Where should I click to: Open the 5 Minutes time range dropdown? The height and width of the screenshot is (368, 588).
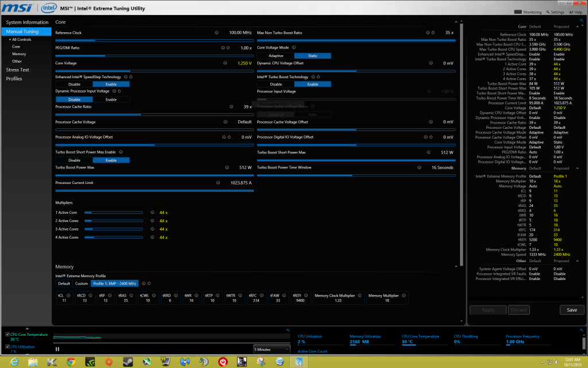click(x=272, y=349)
